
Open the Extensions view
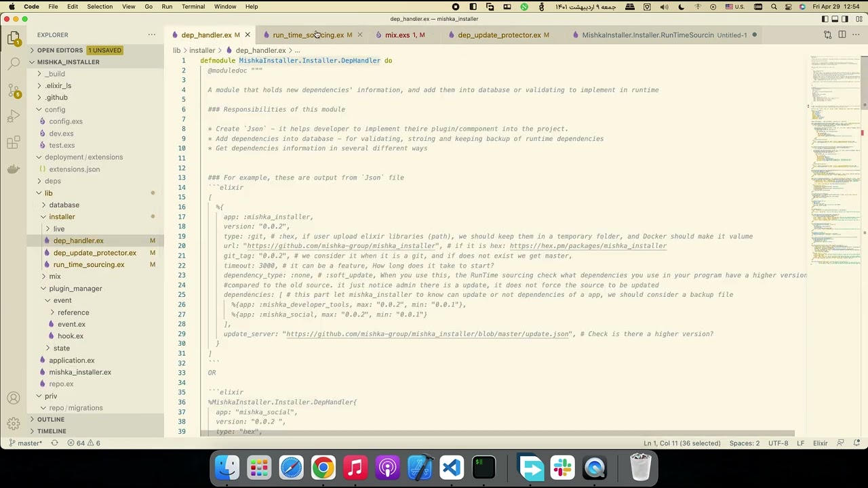[x=14, y=142]
